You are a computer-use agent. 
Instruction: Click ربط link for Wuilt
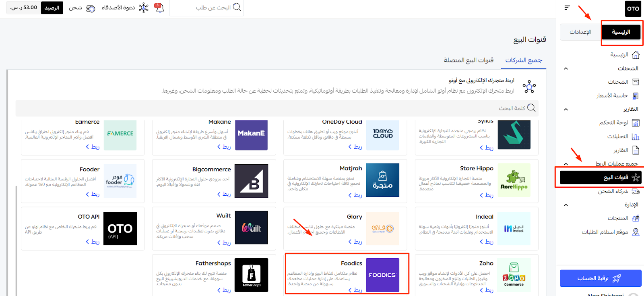pyautogui.click(x=224, y=242)
